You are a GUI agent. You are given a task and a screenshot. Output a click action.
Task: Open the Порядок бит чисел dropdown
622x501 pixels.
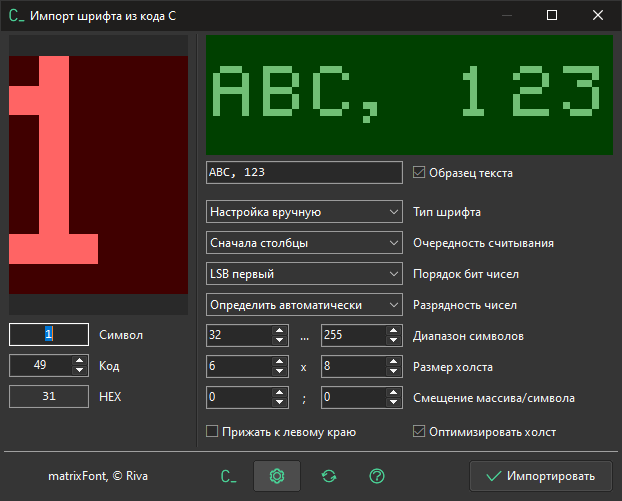[x=304, y=274]
